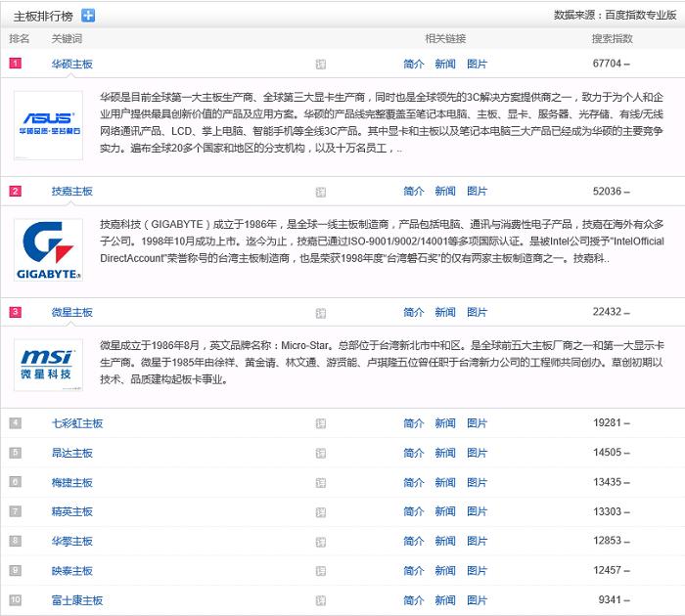Click the ASUS logo thumbnail

[x=49, y=125]
